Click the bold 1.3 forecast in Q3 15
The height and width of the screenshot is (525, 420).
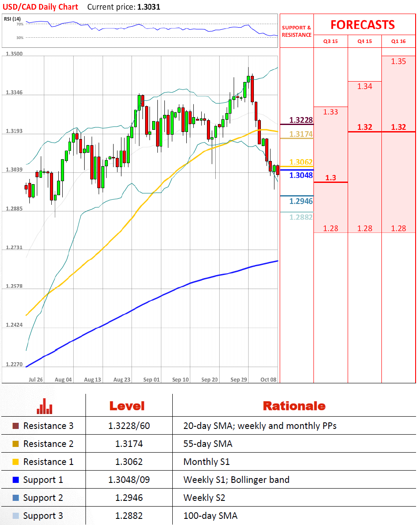[331, 178]
